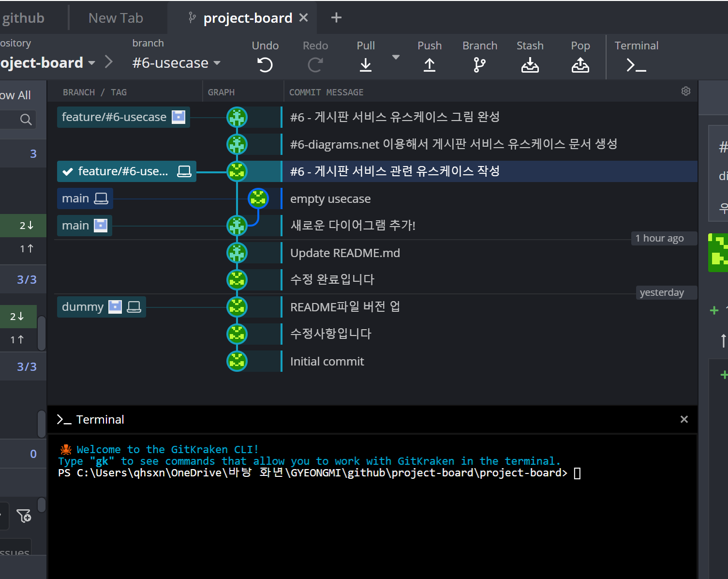The height and width of the screenshot is (579, 728).
Task: Select the dummy branch label
Action: click(x=102, y=307)
